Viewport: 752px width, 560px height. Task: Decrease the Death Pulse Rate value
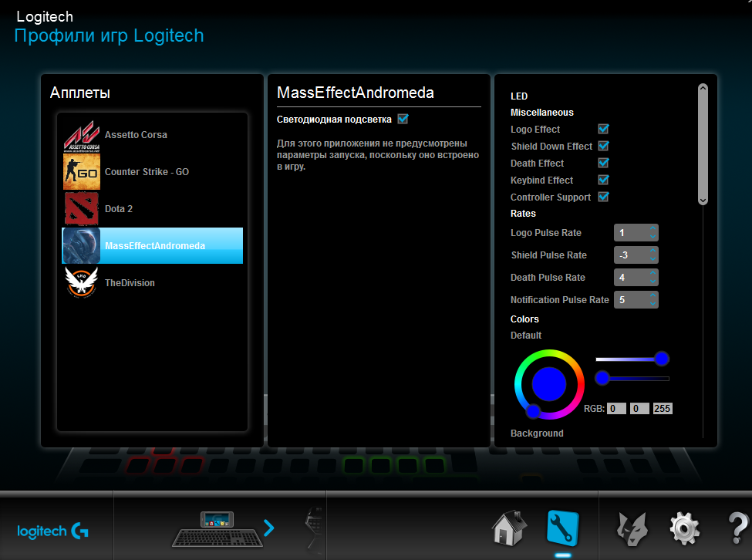pos(653,282)
